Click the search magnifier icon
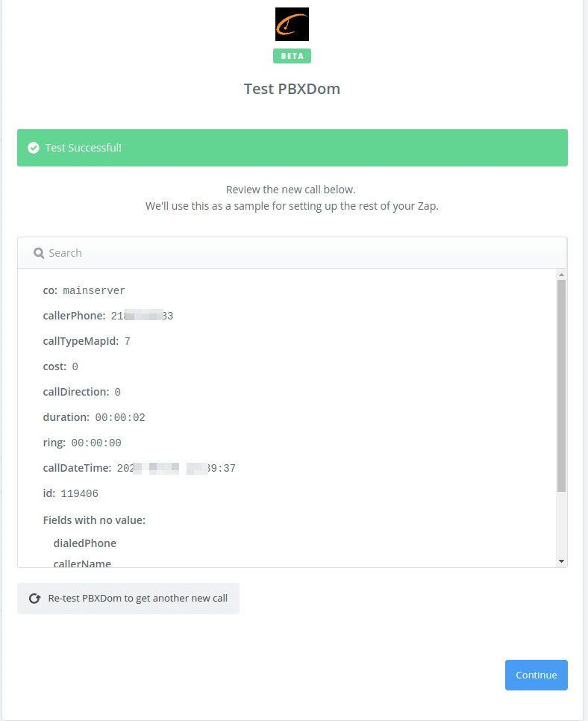This screenshot has width=588, height=721. pyautogui.click(x=38, y=253)
